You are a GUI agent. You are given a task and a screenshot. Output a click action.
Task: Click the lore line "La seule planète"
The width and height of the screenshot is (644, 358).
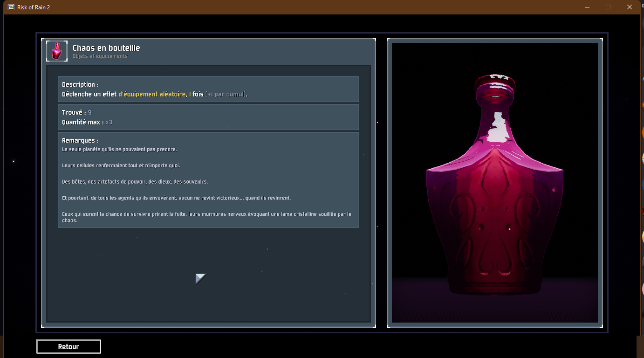tap(119, 149)
